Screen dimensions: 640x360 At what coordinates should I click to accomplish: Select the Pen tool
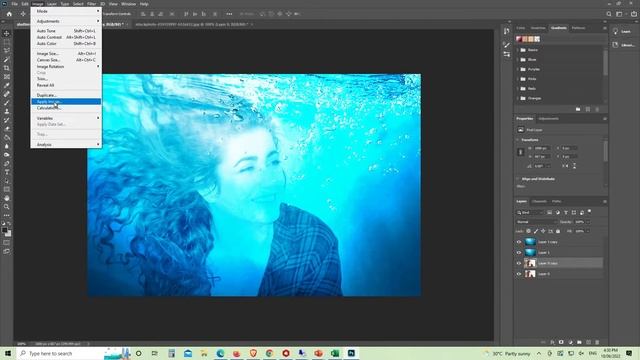point(7,163)
